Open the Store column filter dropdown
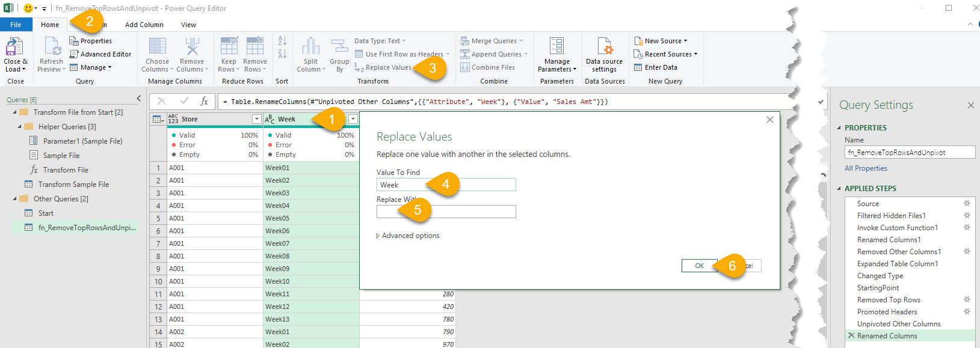The image size is (980, 348). point(257,119)
